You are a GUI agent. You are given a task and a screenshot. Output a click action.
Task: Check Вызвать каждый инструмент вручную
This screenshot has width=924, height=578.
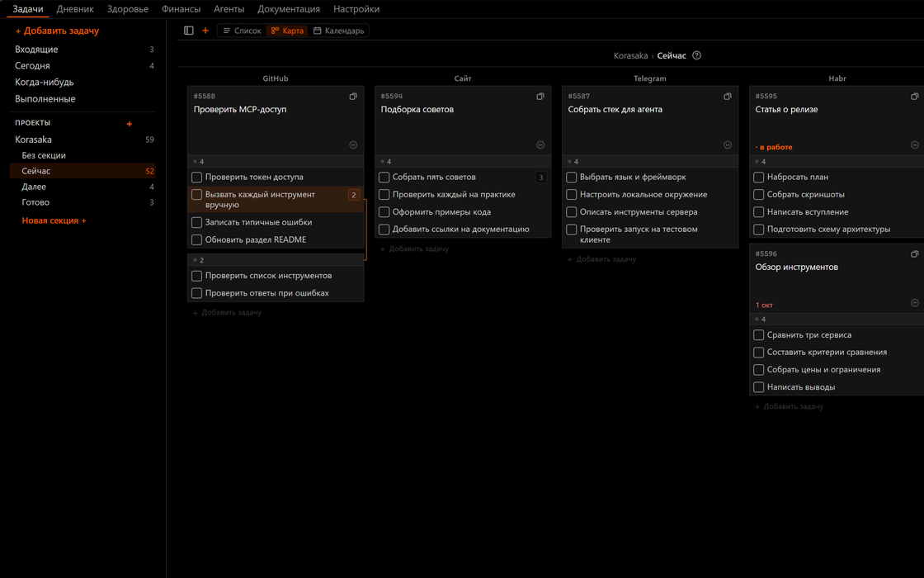point(197,195)
